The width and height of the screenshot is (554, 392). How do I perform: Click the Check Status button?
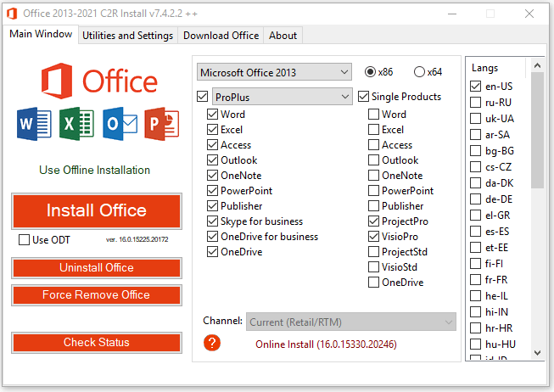[97, 343]
